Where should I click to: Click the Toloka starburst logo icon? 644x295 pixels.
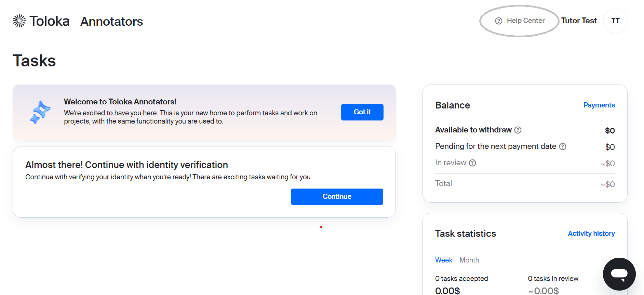click(19, 21)
